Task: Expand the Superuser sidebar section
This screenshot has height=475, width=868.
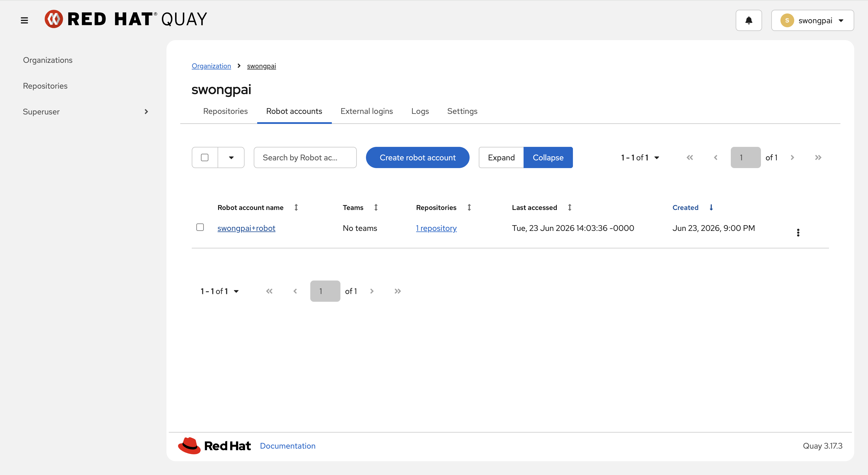Action: [x=85, y=111]
